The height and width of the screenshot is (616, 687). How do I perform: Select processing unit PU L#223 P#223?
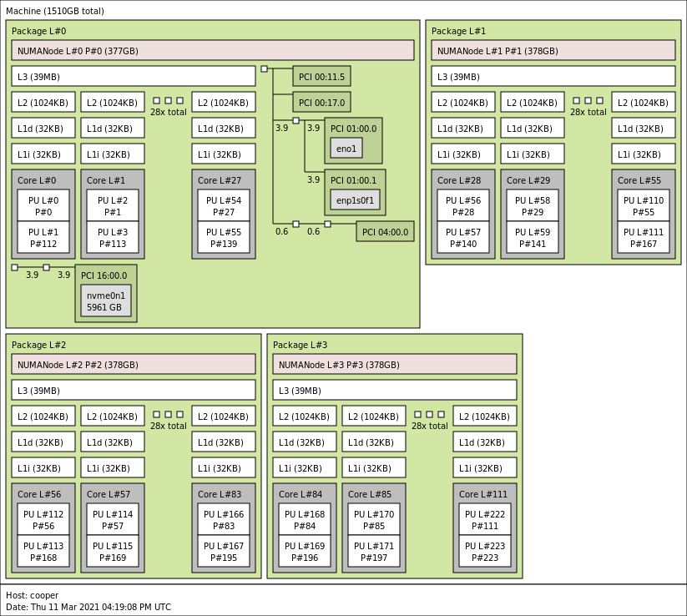pos(485,552)
